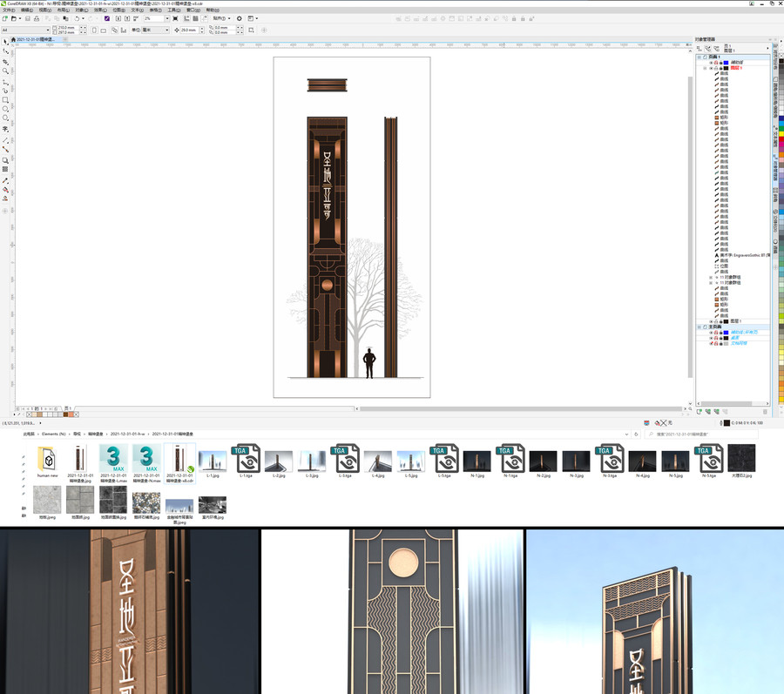Screen dimensions: 784x694
Task: Click 2021-12-31-01-h-w in Explorer breadcrumb
Action: [x=127, y=435]
